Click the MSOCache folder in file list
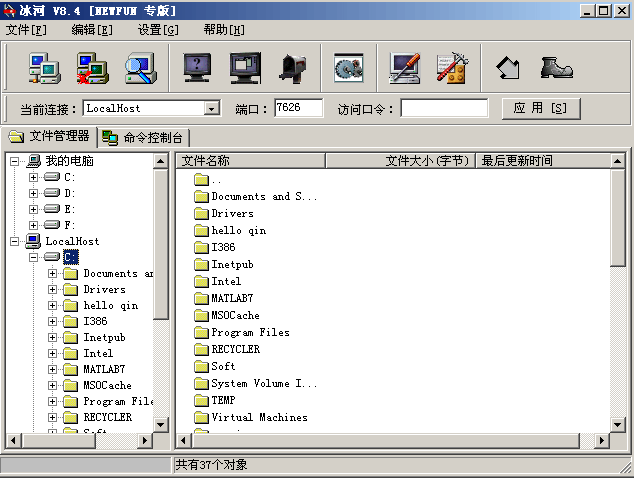 click(227, 316)
